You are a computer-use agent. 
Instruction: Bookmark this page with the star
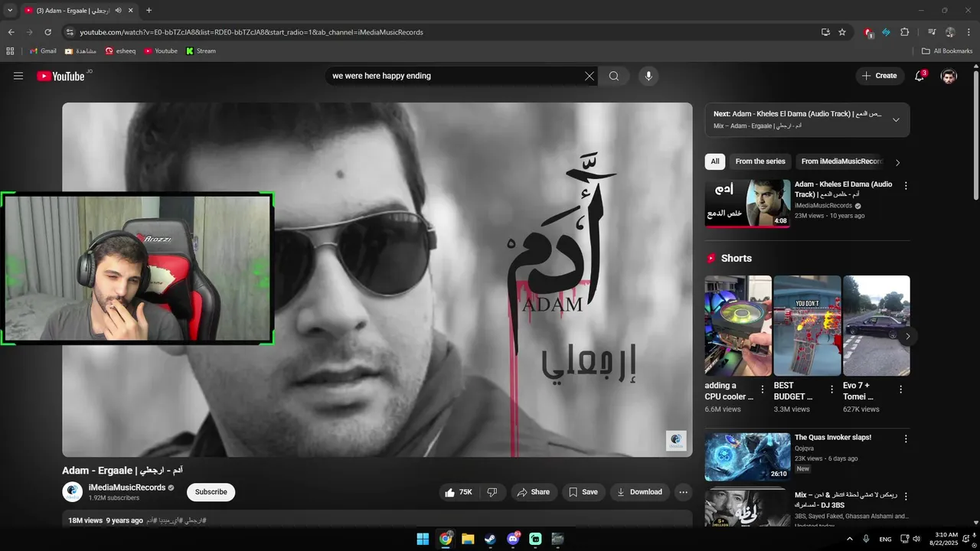842,32
